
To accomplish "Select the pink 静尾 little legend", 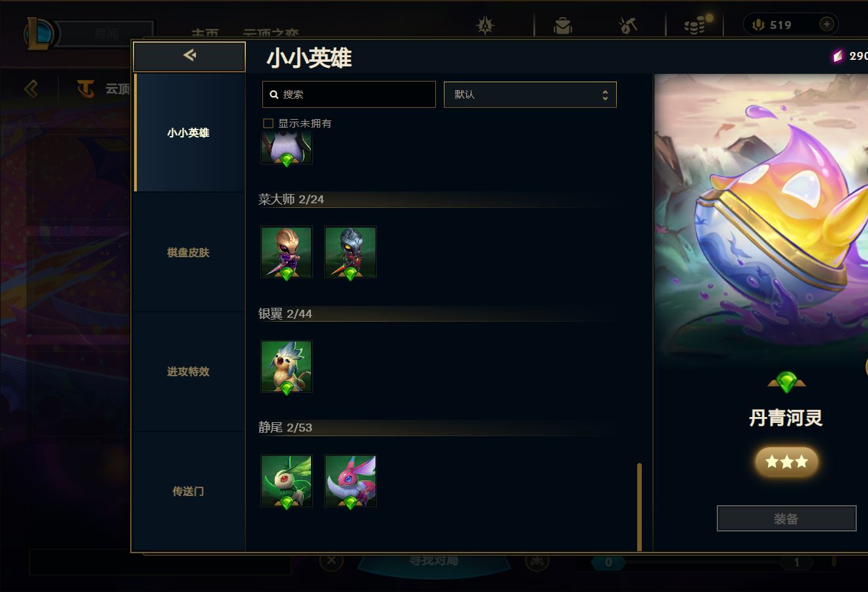I will [350, 481].
